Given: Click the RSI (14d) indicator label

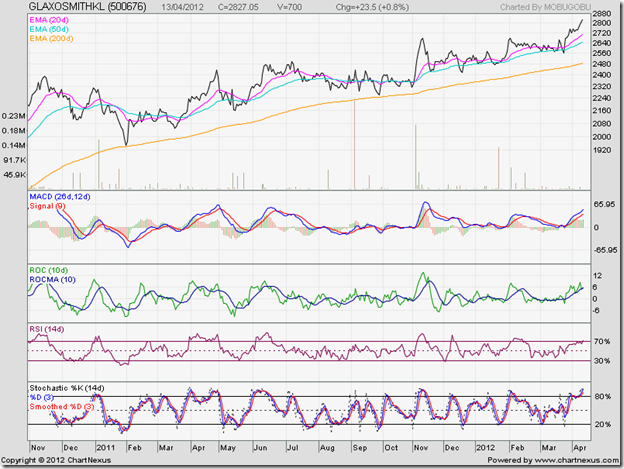Looking at the screenshot, I should [x=46, y=328].
